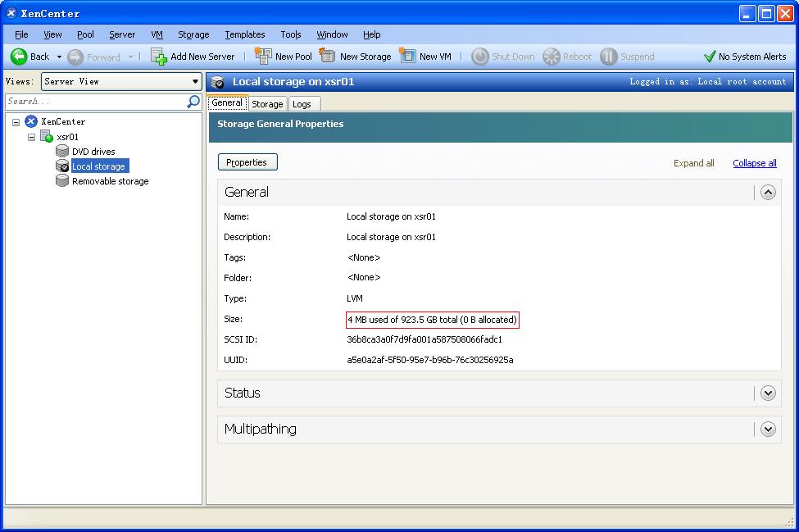Click the Shut Down power icon
Image resolution: width=799 pixels, height=532 pixels.
479,57
